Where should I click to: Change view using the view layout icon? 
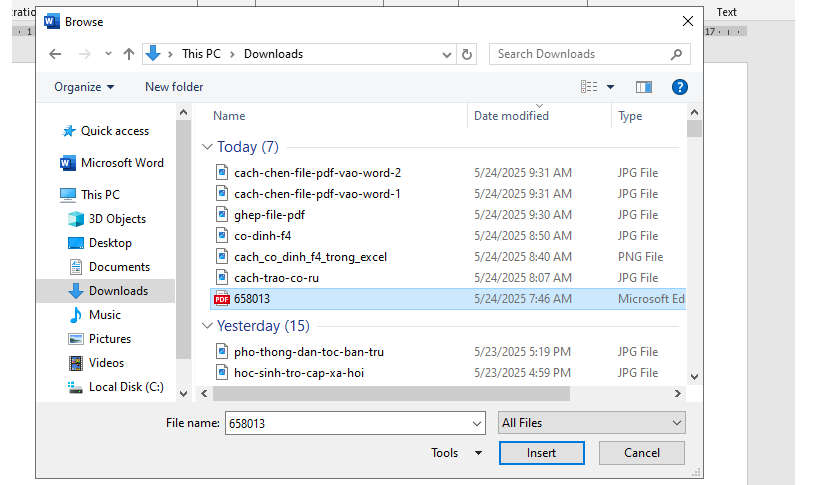click(x=589, y=87)
